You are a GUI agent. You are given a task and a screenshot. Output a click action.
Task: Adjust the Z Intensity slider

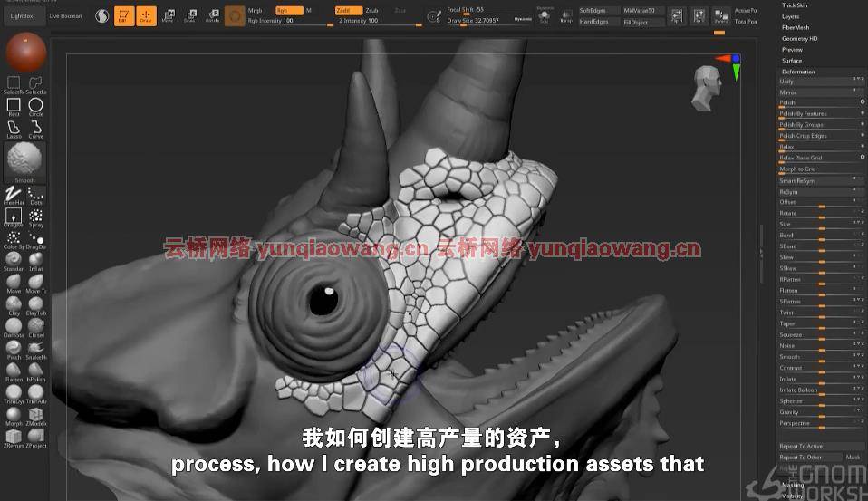380,21
